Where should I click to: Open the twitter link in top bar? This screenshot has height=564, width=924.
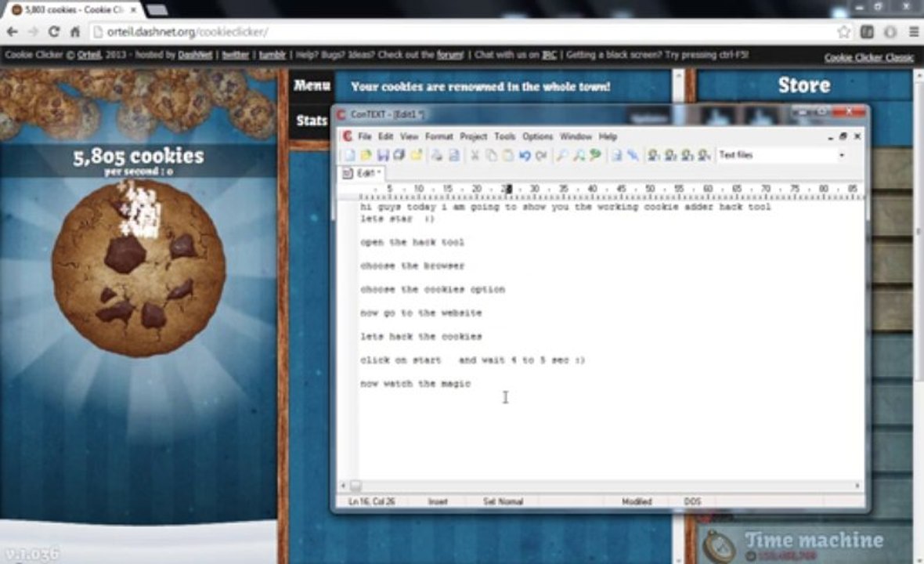point(235,55)
